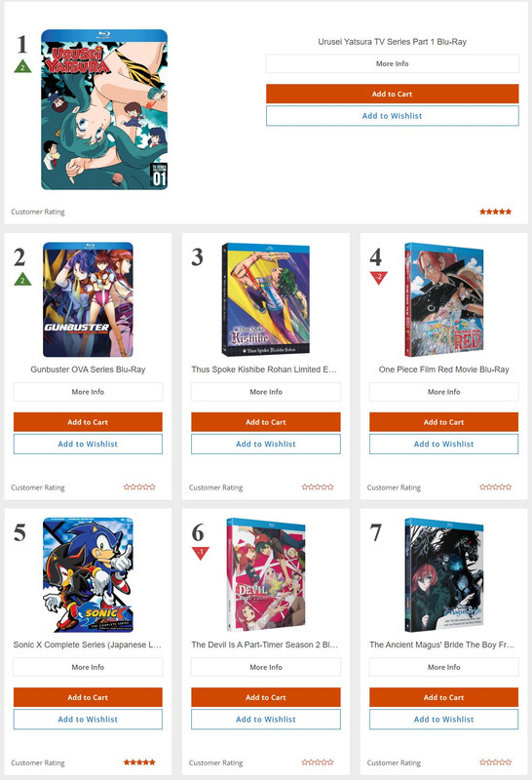The image size is (532, 780).
Task: Click the star rating for Thus Spoke Kishibe Rohan
Action: pyautogui.click(x=318, y=487)
